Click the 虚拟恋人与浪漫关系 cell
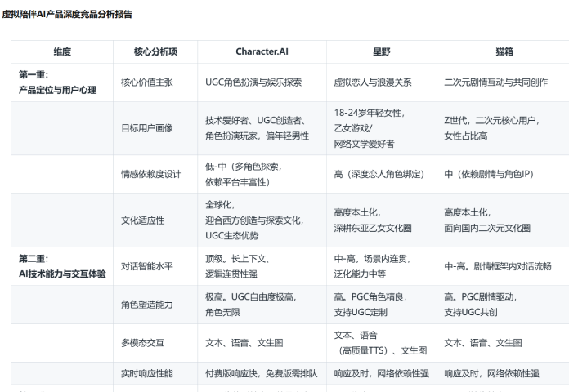Viewport: 569px width, 392px height. click(382, 82)
